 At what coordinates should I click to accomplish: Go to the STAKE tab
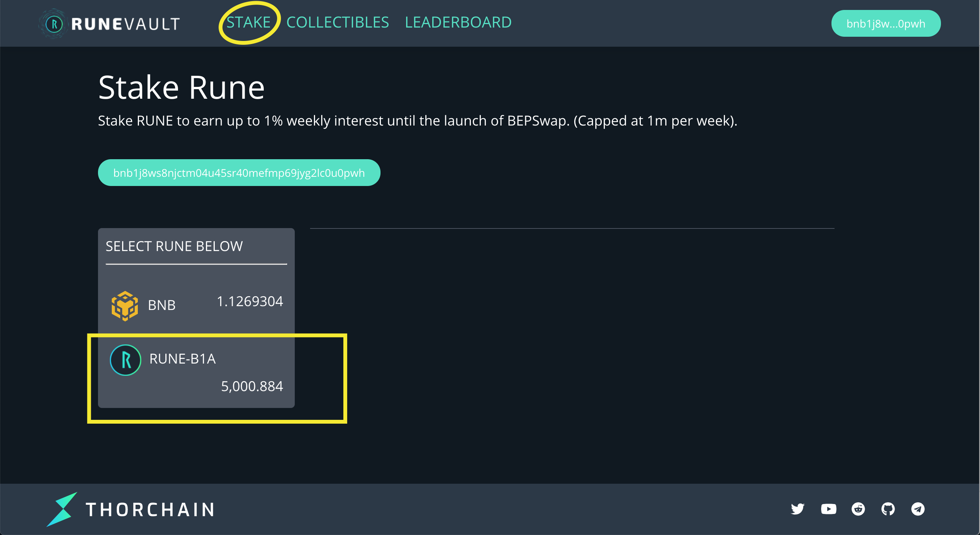coord(248,22)
